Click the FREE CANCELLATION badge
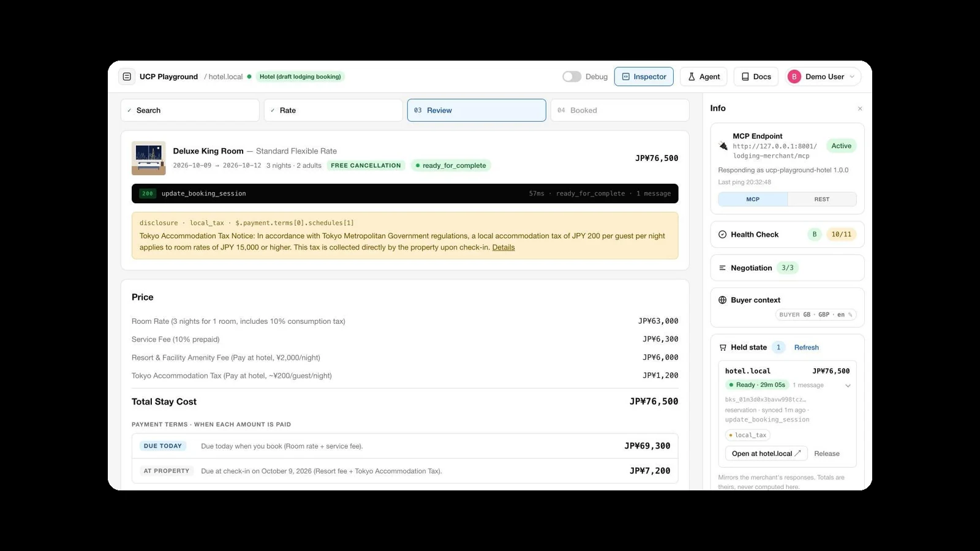Image resolution: width=980 pixels, height=551 pixels. [x=366, y=165]
